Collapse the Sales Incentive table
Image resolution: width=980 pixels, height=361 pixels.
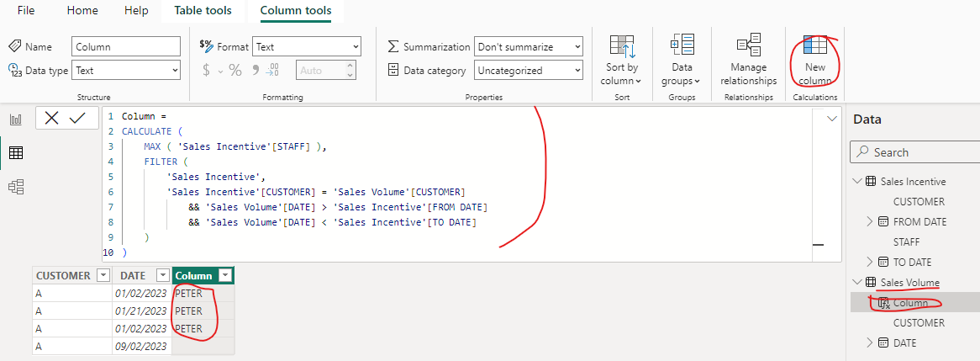point(857,182)
